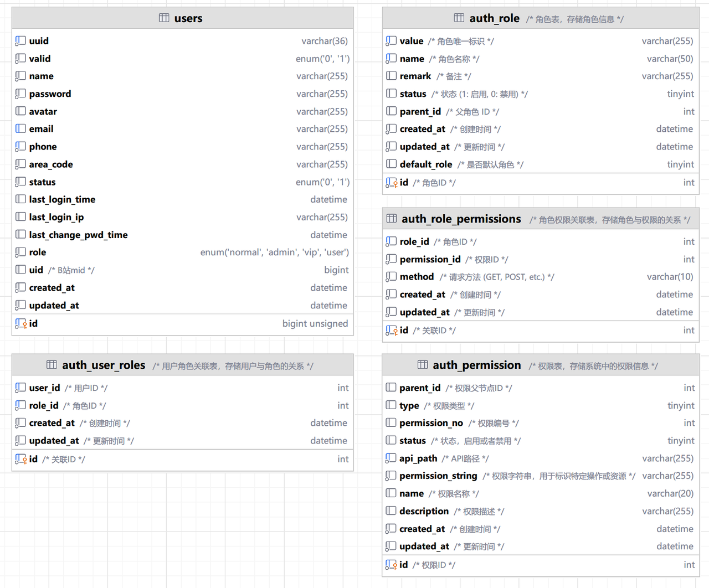
Task: Click the key icon for auth_role id
Action: (x=391, y=183)
